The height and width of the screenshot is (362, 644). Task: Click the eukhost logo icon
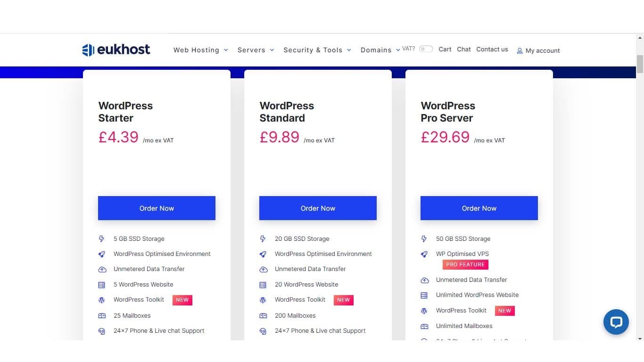[88, 50]
